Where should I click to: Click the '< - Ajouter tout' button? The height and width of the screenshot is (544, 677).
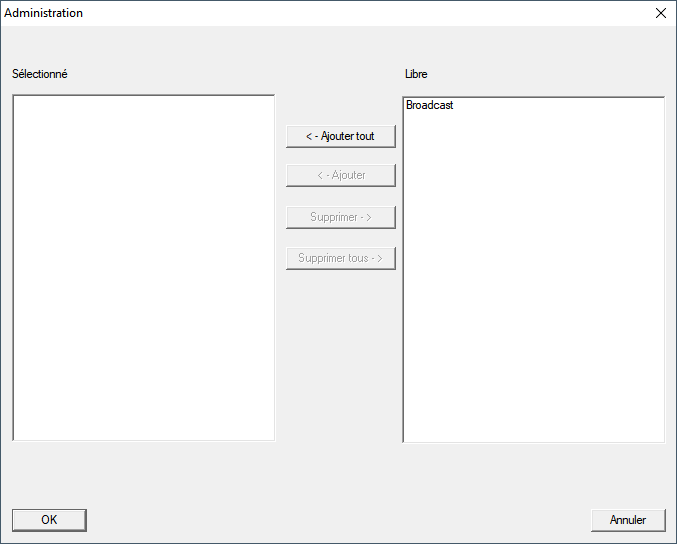[x=340, y=136]
